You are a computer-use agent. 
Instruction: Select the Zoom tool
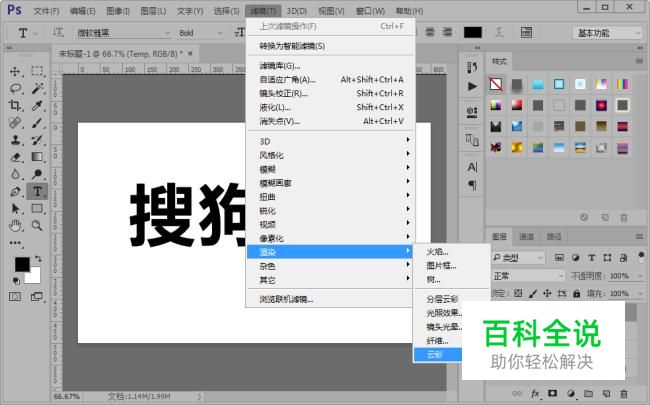pos(37,226)
